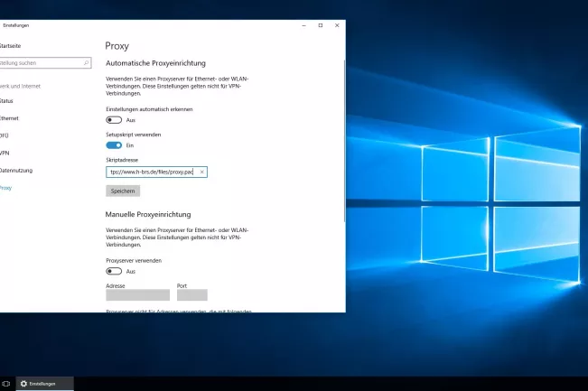Go back to Startseite
This screenshot has width=588, height=391.
[11, 44]
